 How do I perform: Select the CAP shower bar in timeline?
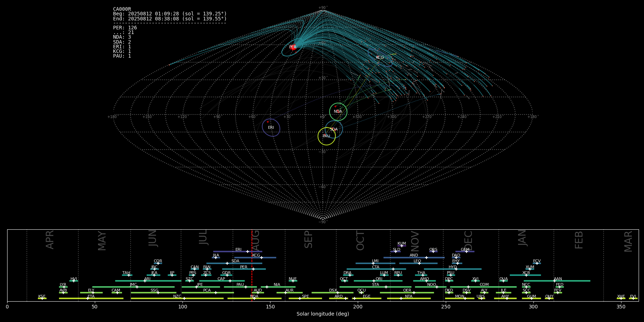click(222, 281)
